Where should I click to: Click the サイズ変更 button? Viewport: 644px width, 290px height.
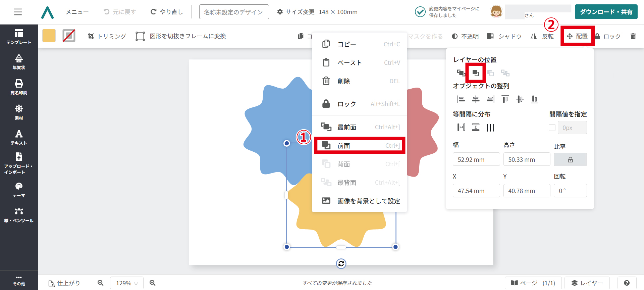point(296,12)
